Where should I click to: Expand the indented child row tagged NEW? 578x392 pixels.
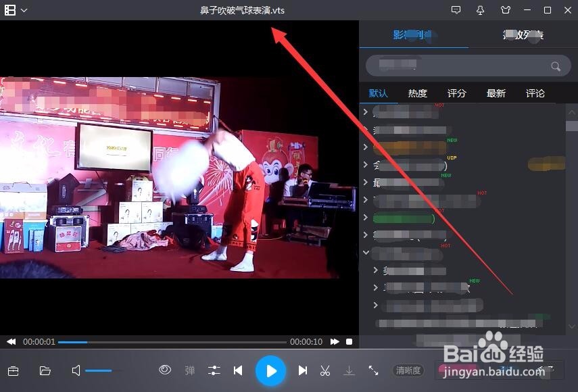click(375, 287)
